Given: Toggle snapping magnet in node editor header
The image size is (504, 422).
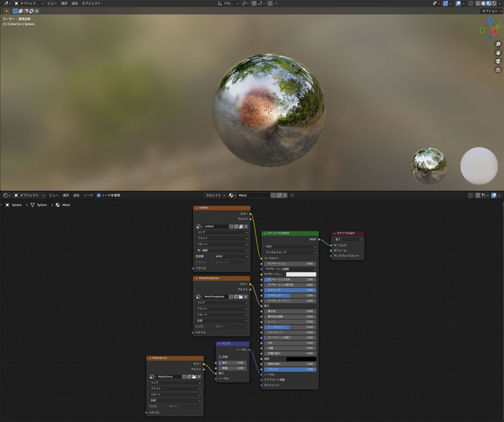Looking at the screenshot, I should (x=478, y=195).
